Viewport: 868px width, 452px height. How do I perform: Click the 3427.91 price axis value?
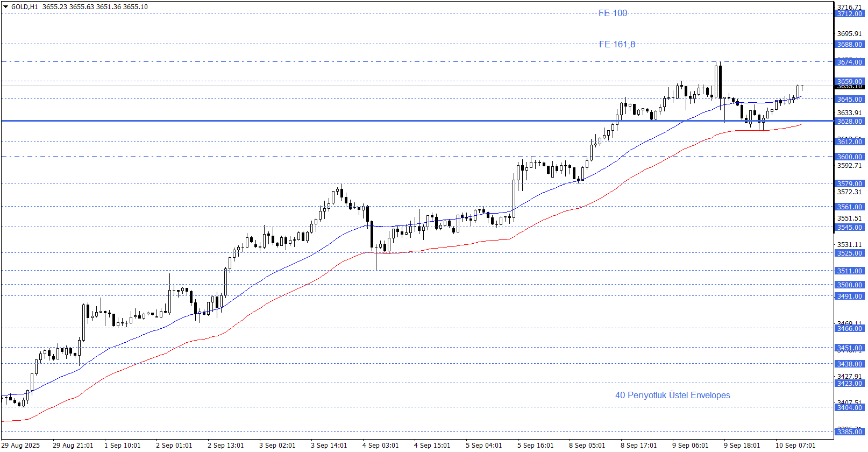coord(849,377)
